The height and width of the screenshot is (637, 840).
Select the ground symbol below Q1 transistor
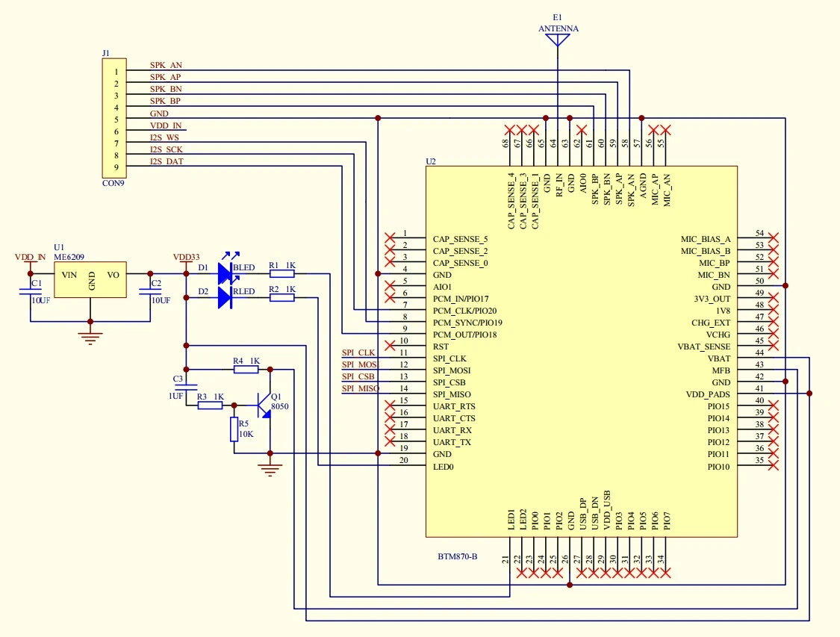pyautogui.click(x=270, y=470)
